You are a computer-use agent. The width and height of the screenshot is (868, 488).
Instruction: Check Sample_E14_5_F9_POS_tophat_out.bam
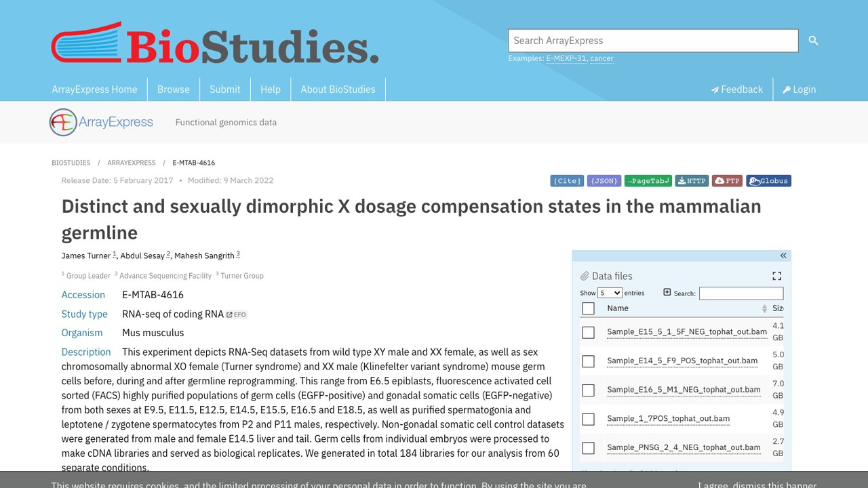589,361
